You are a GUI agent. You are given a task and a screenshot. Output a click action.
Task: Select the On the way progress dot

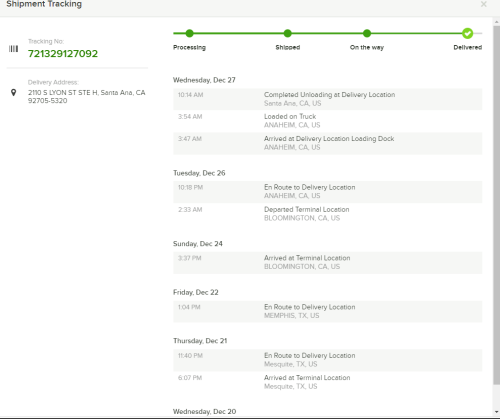[367, 33]
